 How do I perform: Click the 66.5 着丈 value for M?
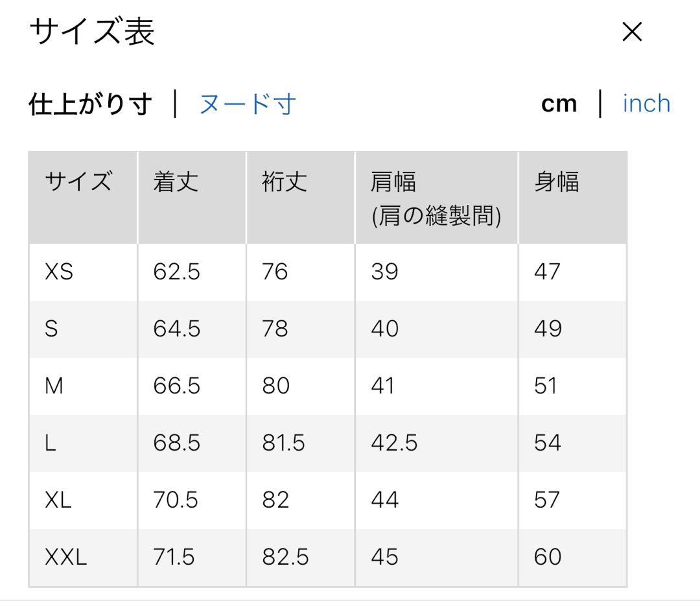[x=176, y=386]
